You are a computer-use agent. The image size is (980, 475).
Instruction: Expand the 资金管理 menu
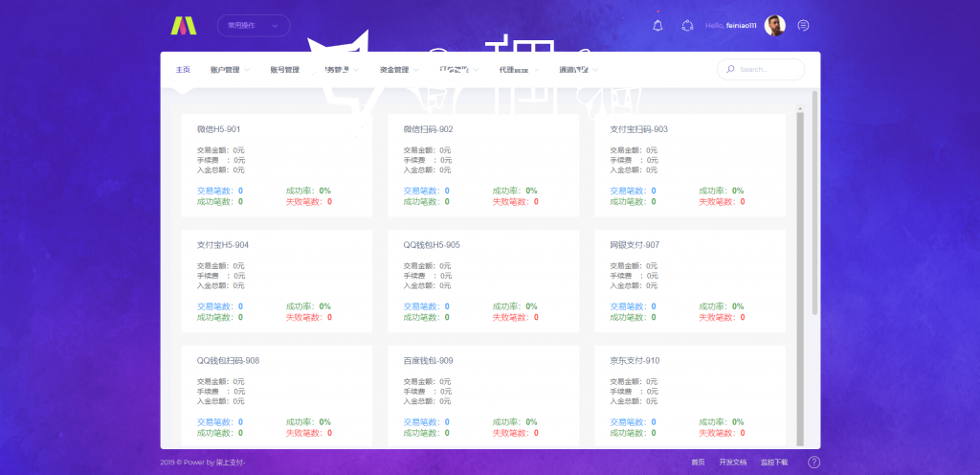(x=399, y=70)
